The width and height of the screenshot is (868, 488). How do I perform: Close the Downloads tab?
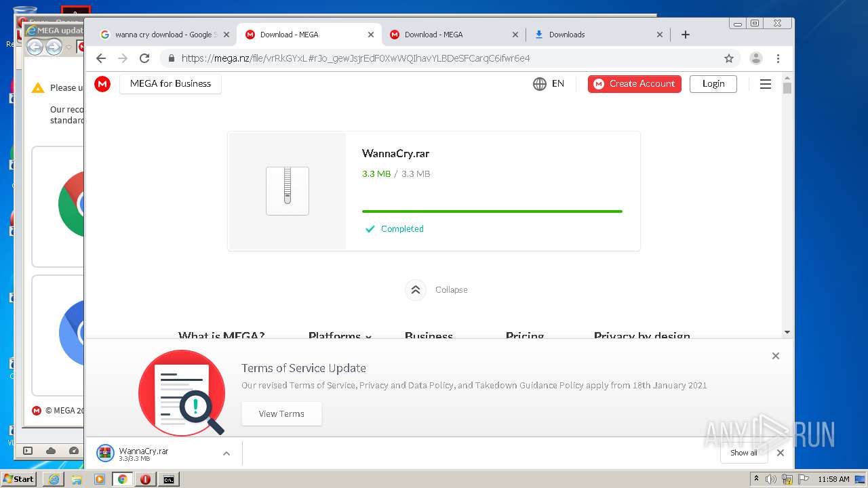660,35
